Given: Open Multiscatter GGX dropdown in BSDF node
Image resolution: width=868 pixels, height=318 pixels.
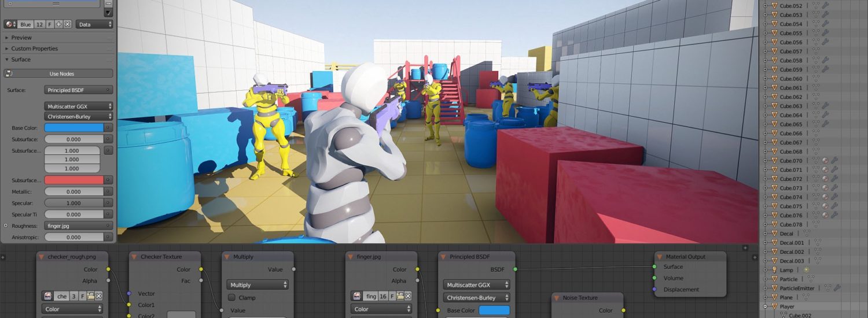Looking at the screenshot, I should (477, 285).
